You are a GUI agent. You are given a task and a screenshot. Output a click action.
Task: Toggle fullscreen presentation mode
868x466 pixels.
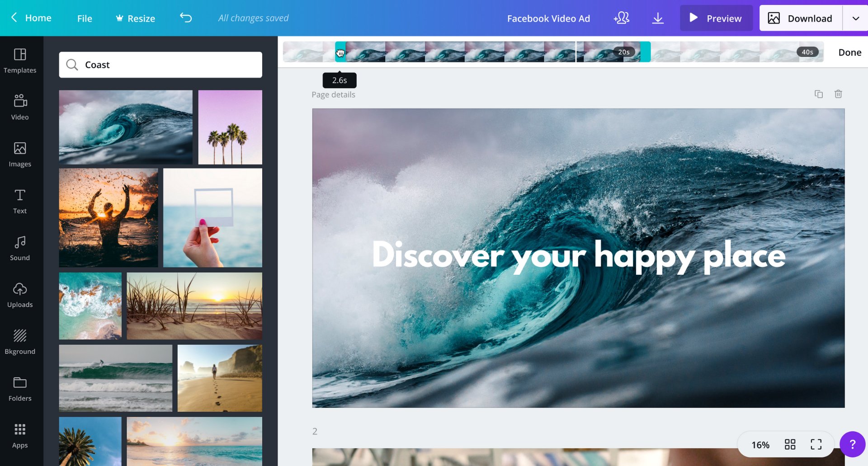coord(816,444)
